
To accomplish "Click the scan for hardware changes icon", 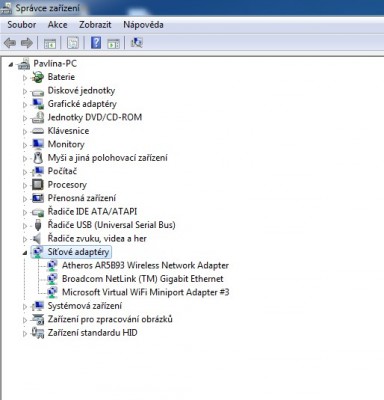I will (137, 42).
